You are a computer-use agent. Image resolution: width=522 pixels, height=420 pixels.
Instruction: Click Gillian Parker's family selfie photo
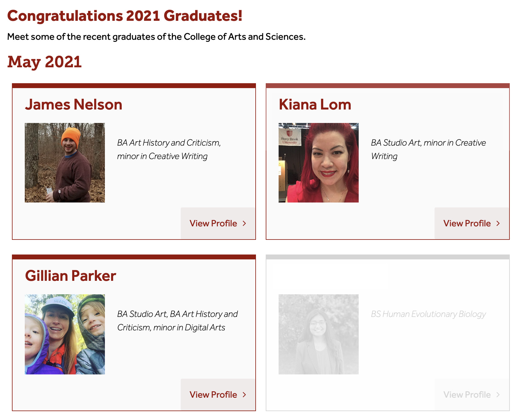coord(65,334)
